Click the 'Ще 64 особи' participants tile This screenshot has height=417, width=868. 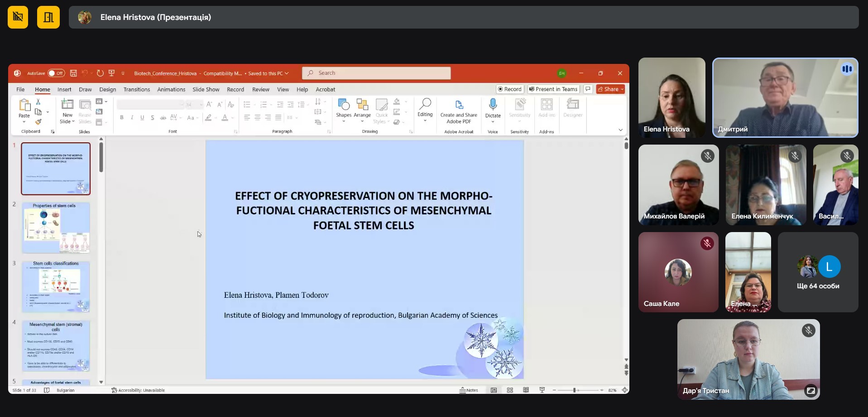coord(818,272)
